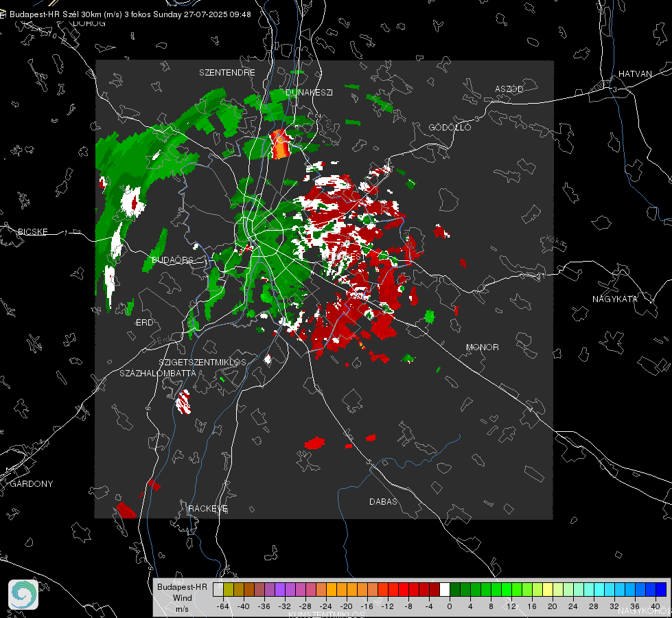Click the DUNAKESZI city label
Image resolution: width=672 pixels, height=618 pixels.
coord(309,92)
